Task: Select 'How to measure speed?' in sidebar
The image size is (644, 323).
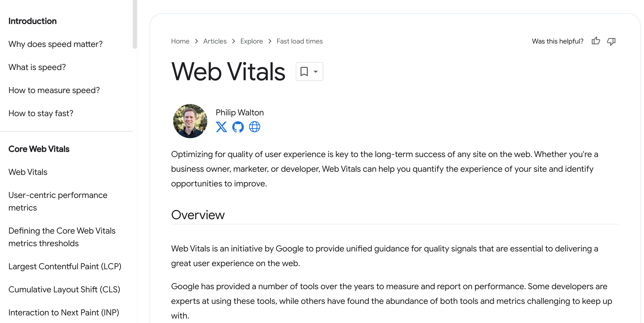Action: 54,90
